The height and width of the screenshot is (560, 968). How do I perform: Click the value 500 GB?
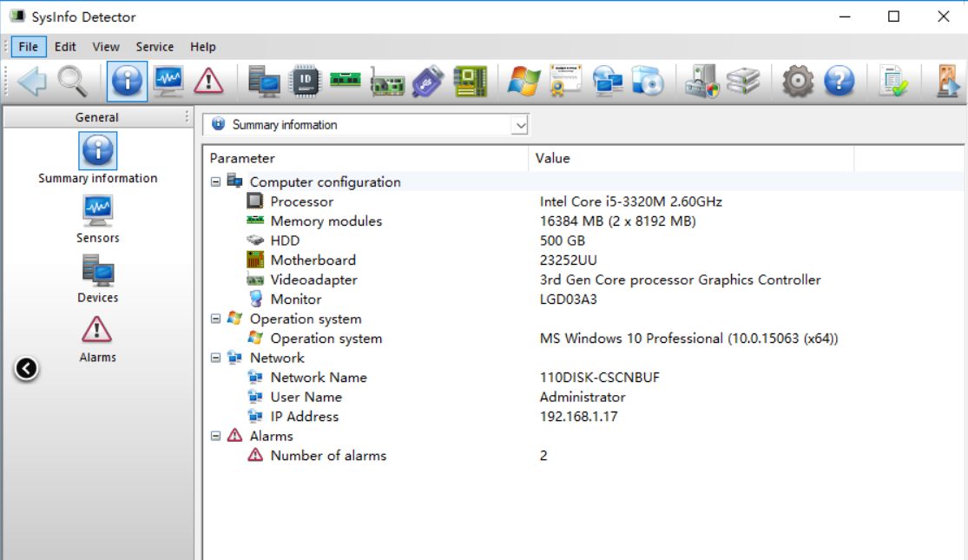(563, 240)
